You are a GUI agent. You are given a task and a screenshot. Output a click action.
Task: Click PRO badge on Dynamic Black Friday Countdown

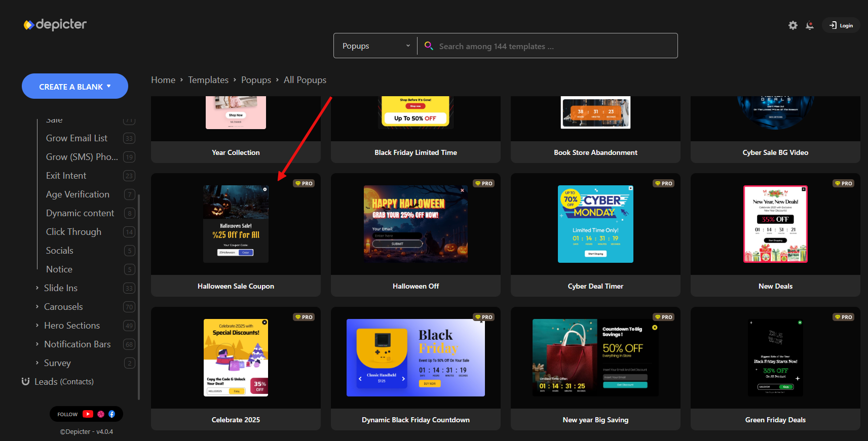tap(484, 317)
